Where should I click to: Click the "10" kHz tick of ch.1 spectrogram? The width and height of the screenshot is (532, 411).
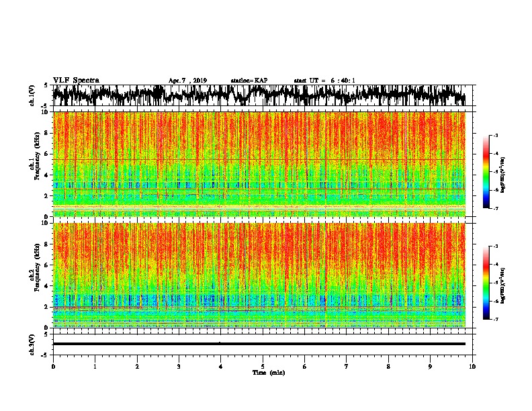click(46, 112)
